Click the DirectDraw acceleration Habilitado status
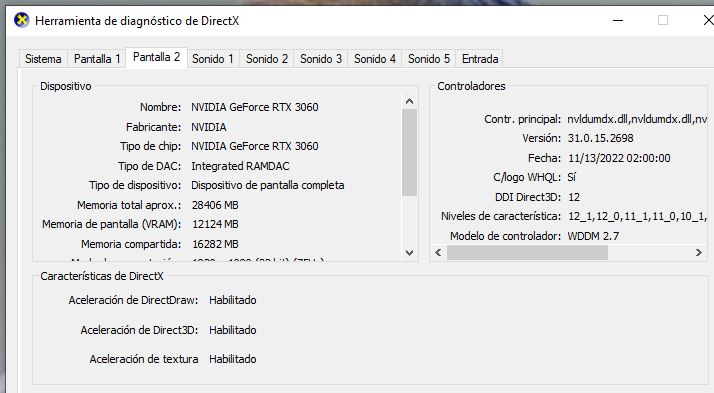The width and height of the screenshot is (714, 393). pos(233,300)
